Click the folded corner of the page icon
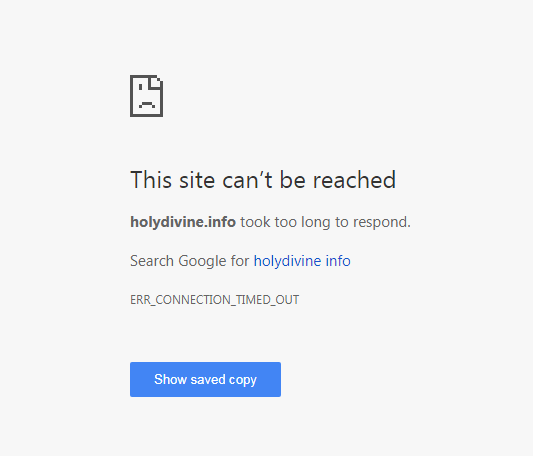This screenshot has height=456, width=533. click(x=156, y=83)
